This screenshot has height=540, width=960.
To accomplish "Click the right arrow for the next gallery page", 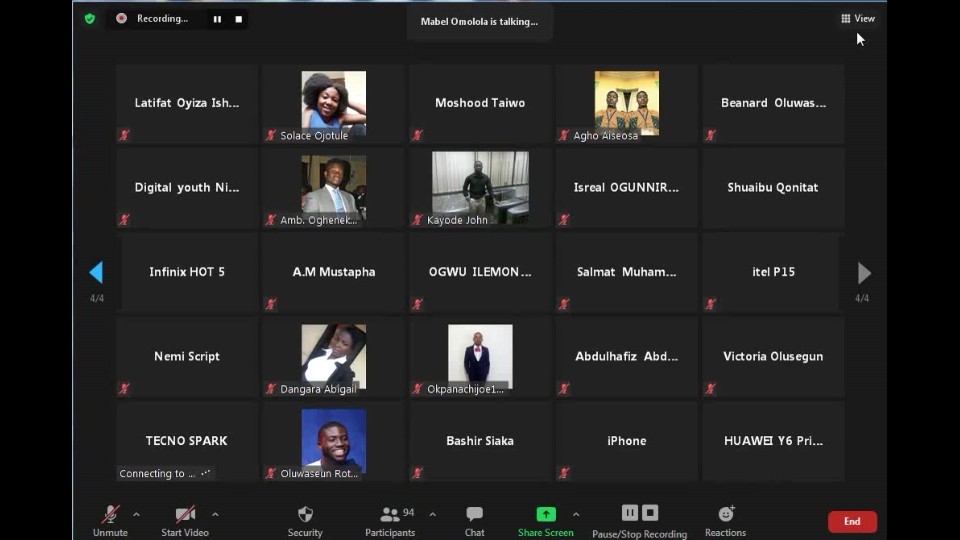I will pyautogui.click(x=864, y=272).
